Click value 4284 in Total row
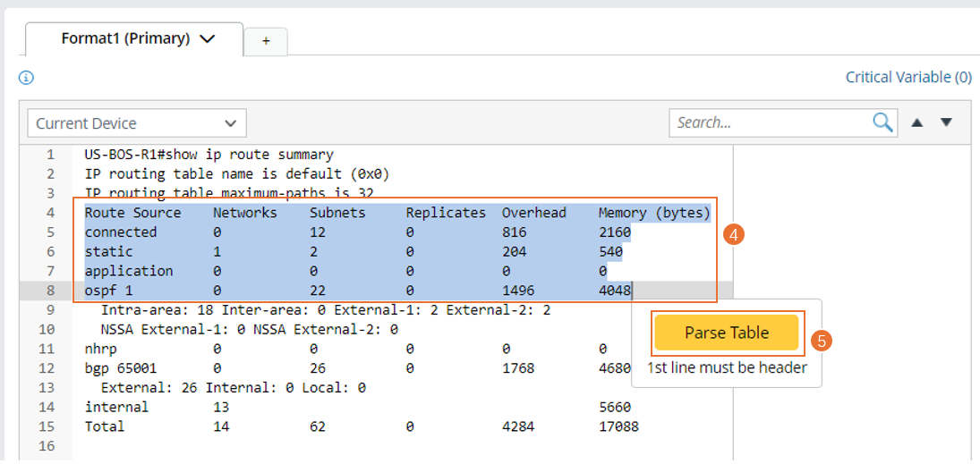Image resolution: width=980 pixels, height=464 pixels. (518, 426)
